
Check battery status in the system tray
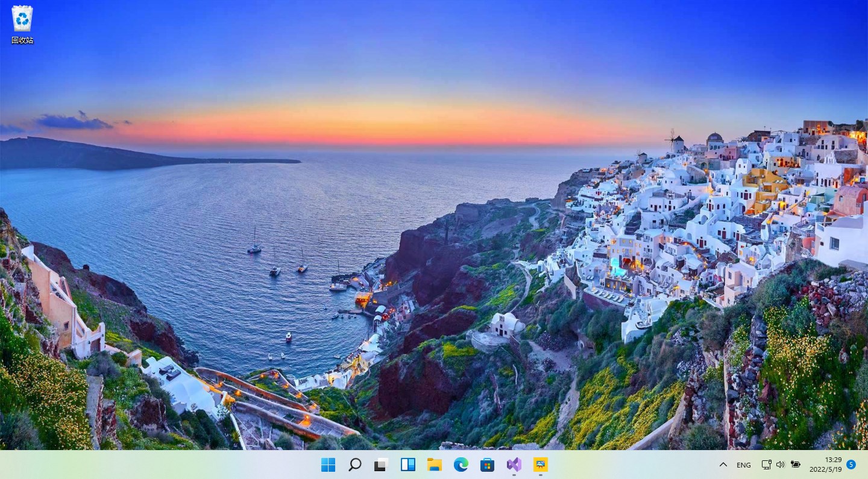(x=794, y=465)
